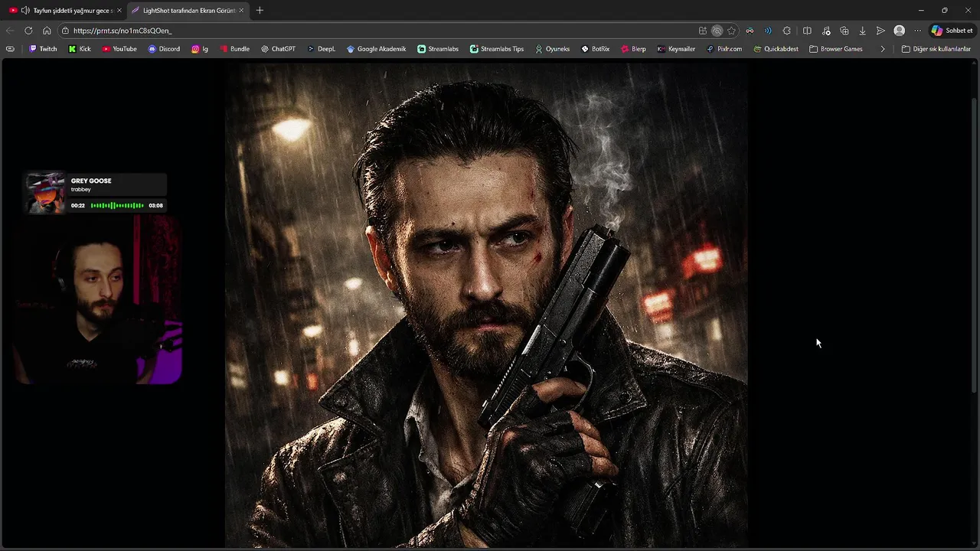Viewport: 980px width, 551px height.
Task: Add this page to favorites with the star
Action: tap(731, 31)
